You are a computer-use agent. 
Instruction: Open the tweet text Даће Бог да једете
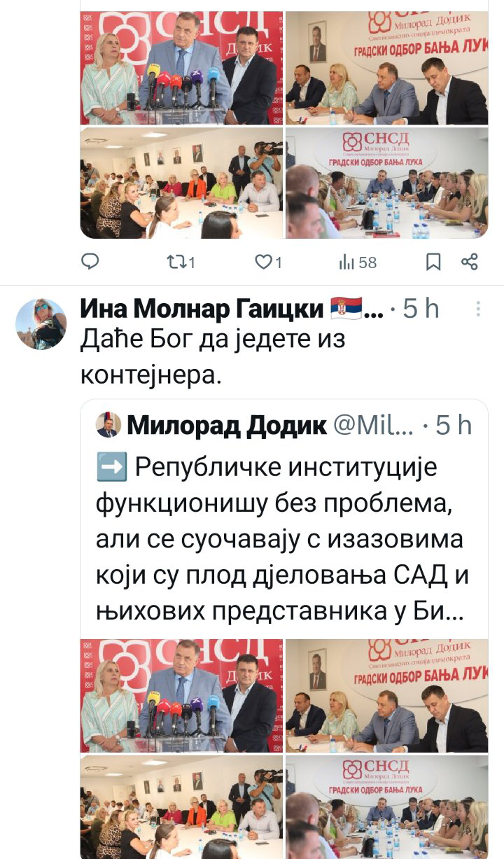click(214, 357)
